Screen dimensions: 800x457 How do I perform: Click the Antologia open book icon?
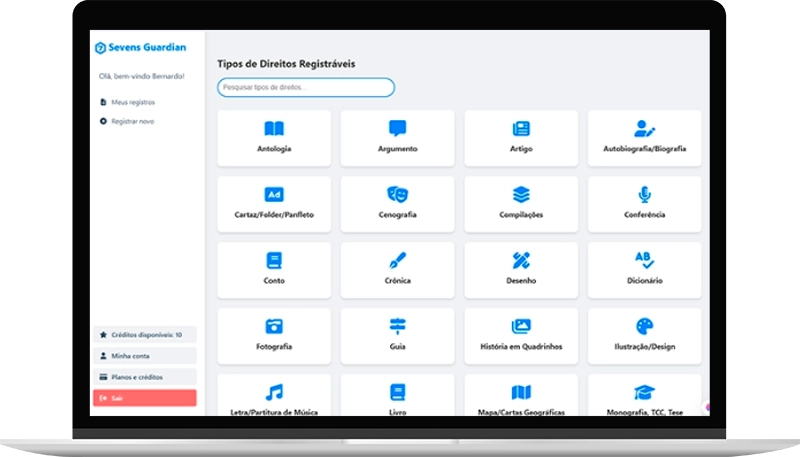pyautogui.click(x=274, y=129)
